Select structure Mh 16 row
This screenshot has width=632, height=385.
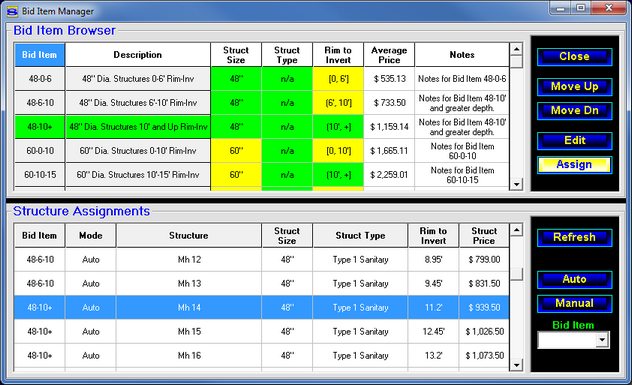click(262, 356)
